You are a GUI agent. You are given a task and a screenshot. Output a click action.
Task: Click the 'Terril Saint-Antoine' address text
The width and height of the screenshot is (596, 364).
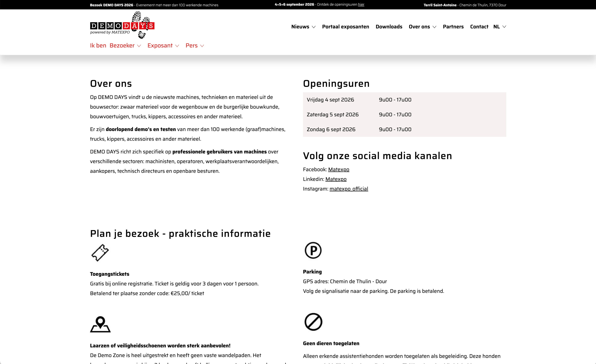(x=465, y=5)
